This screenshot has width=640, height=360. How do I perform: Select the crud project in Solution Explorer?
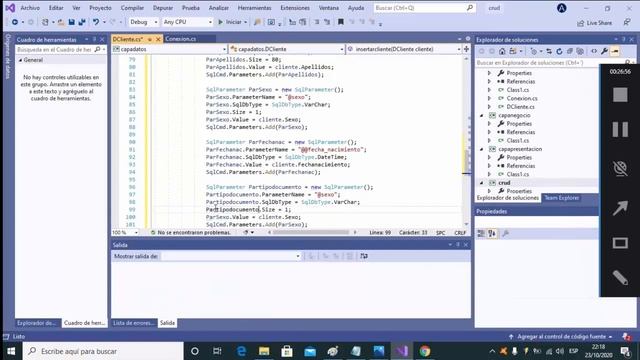[x=504, y=183]
